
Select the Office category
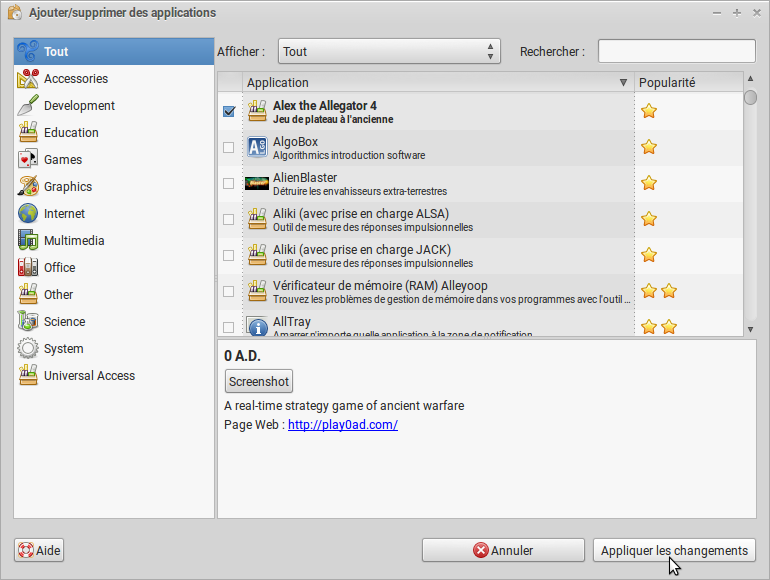pos(114,268)
